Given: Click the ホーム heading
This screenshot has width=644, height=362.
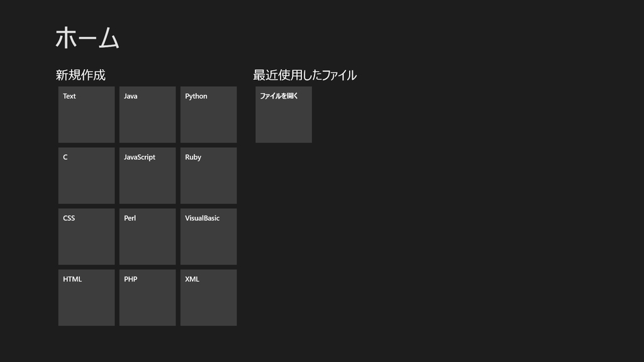Looking at the screenshot, I should click(87, 38).
